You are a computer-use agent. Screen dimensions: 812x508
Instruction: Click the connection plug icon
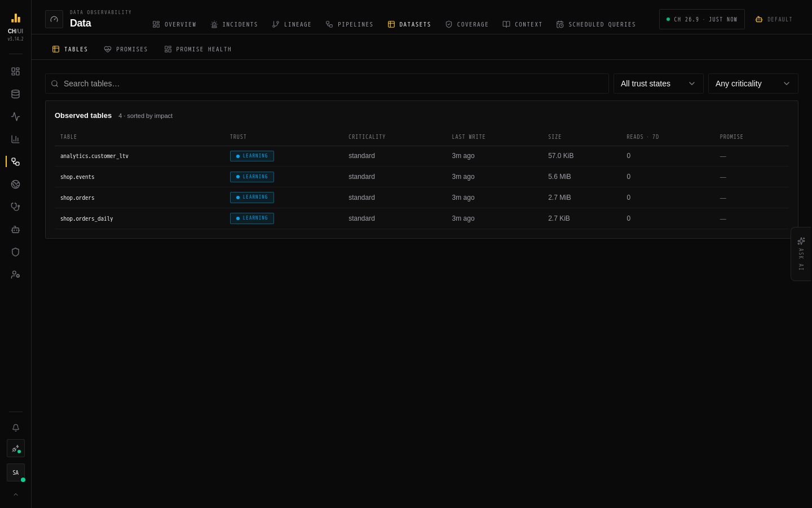pos(16,449)
